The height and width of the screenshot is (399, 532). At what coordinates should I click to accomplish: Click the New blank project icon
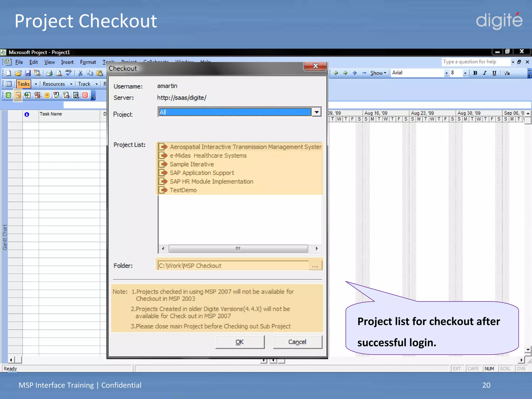tap(9, 73)
